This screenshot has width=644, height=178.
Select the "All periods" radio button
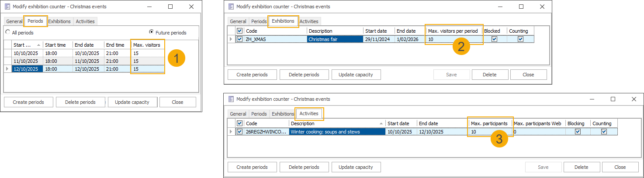8,32
